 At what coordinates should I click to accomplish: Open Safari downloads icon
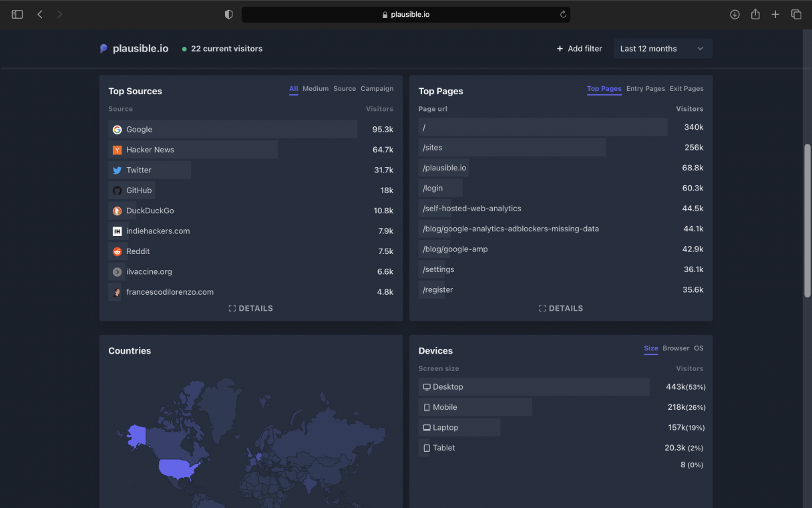pyautogui.click(x=735, y=14)
